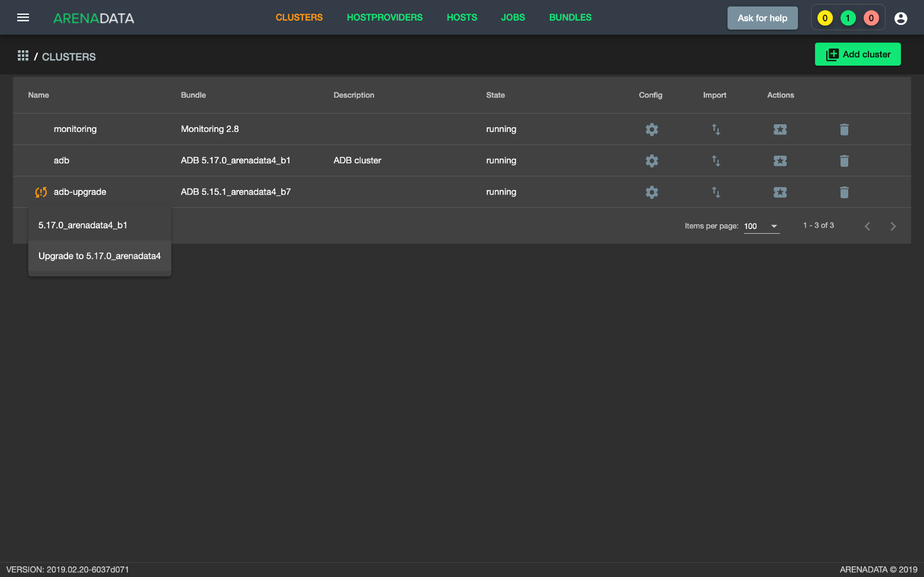This screenshot has width=924, height=577.
Task: Select Upgrade to 5.17.0_arenadata4 menu option
Action: pyautogui.click(x=99, y=256)
